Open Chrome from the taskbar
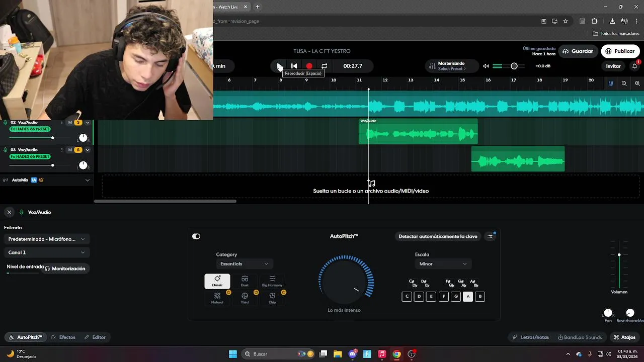This screenshot has height=362, width=644. coord(396,354)
